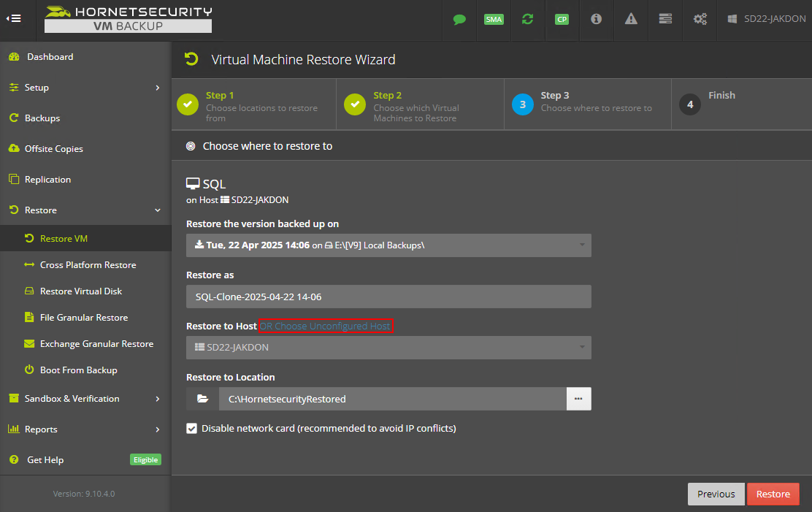
Task: Click the SQL virtual machine heading
Action: coord(206,184)
